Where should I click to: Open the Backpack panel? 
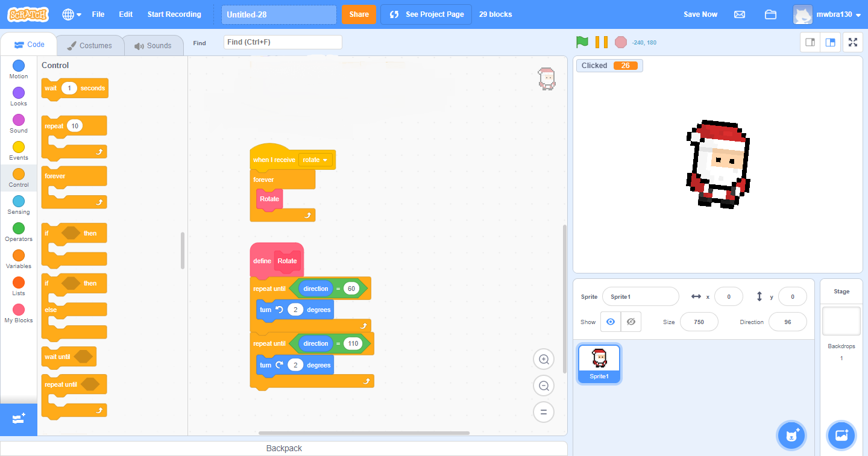(284, 448)
